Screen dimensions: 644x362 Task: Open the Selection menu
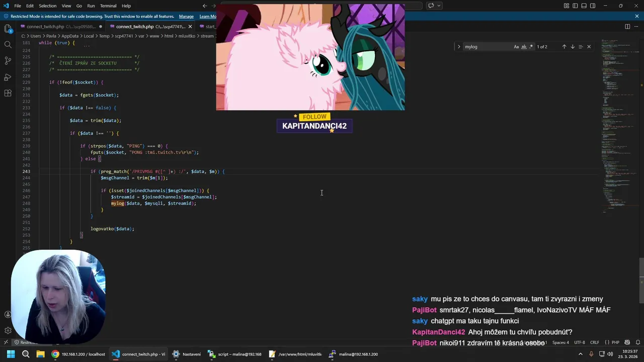click(x=47, y=6)
